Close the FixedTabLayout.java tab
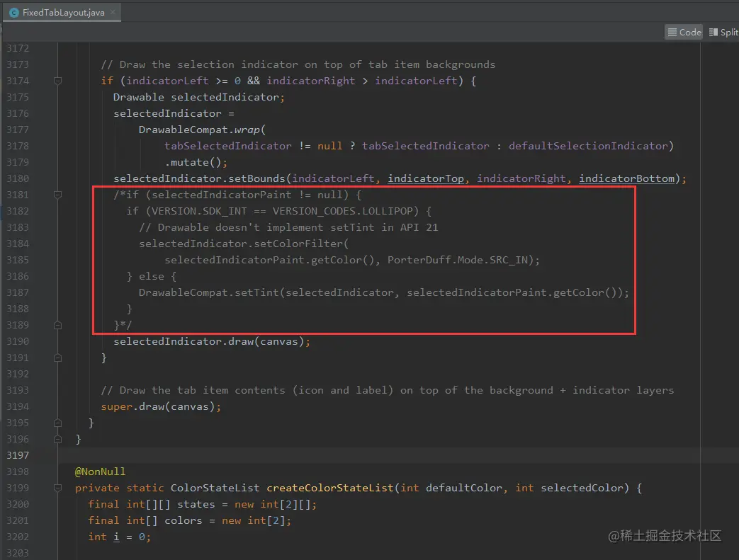 point(113,12)
